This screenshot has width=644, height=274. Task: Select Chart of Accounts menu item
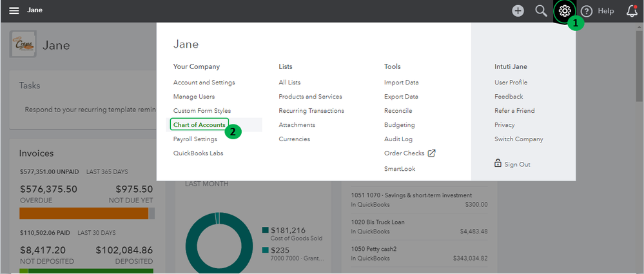(x=199, y=124)
